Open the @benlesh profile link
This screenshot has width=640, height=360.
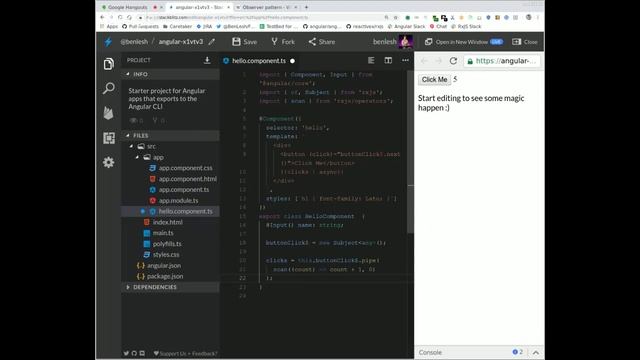[134, 42]
